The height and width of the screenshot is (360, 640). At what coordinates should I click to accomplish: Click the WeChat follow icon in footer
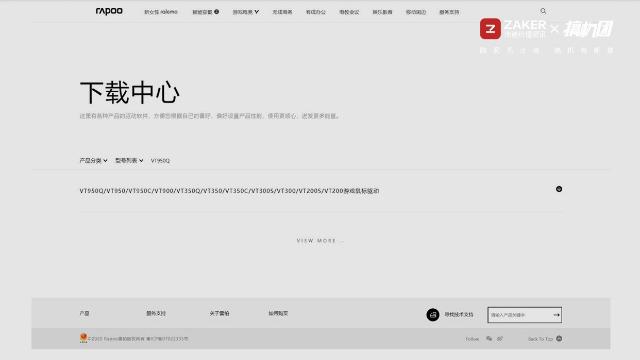tap(489, 339)
